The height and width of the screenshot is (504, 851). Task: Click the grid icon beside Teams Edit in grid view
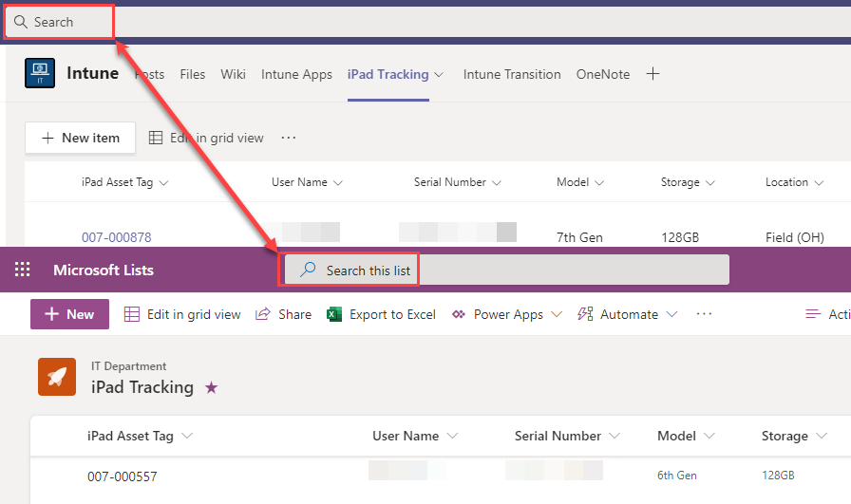pos(156,138)
